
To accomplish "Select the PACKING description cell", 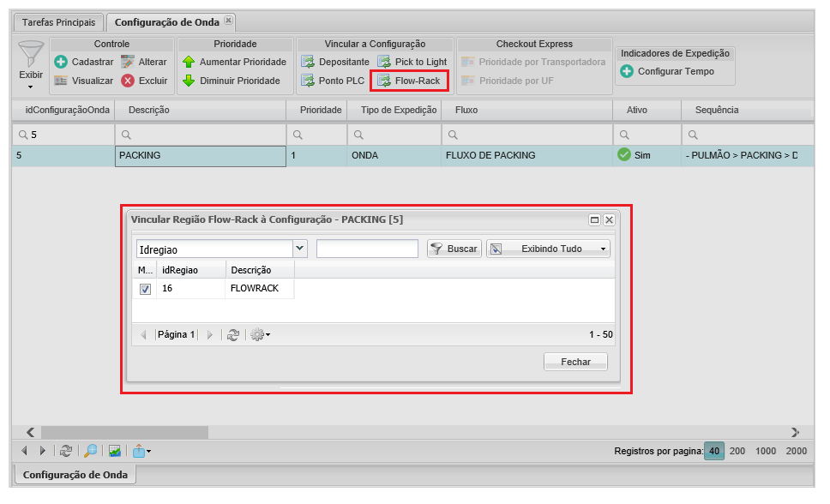I will point(201,156).
